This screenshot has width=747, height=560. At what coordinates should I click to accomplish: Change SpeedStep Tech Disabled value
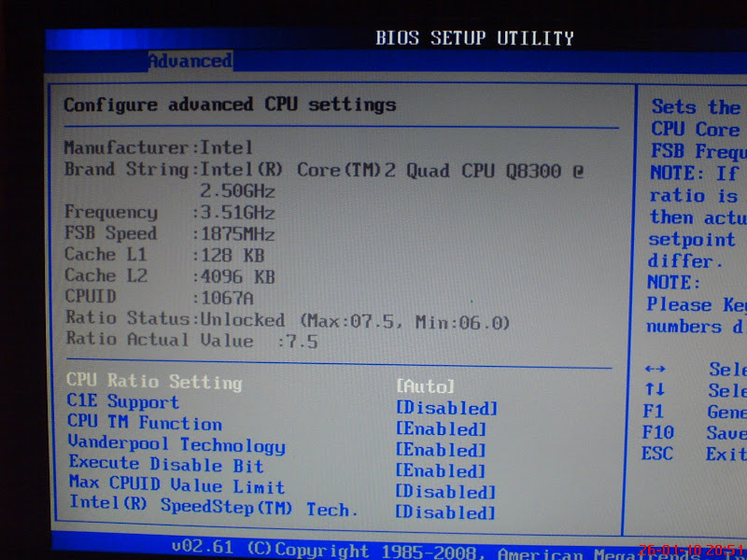coord(446,511)
